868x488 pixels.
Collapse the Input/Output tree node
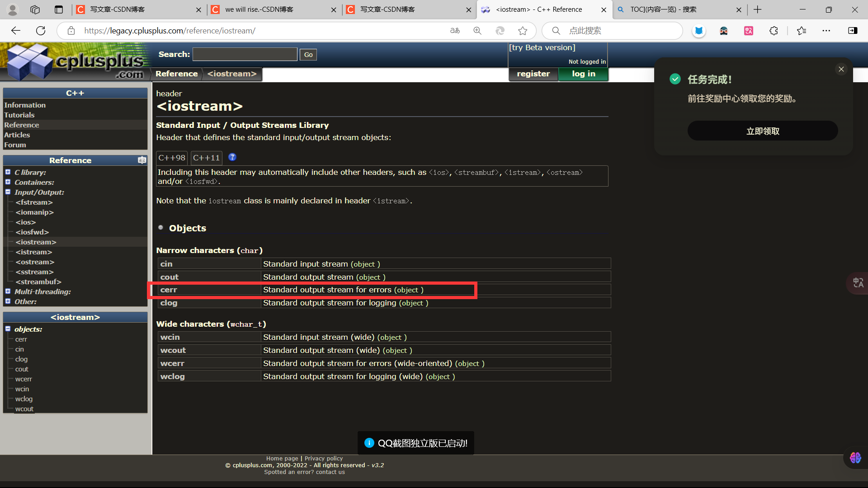pyautogui.click(x=8, y=192)
